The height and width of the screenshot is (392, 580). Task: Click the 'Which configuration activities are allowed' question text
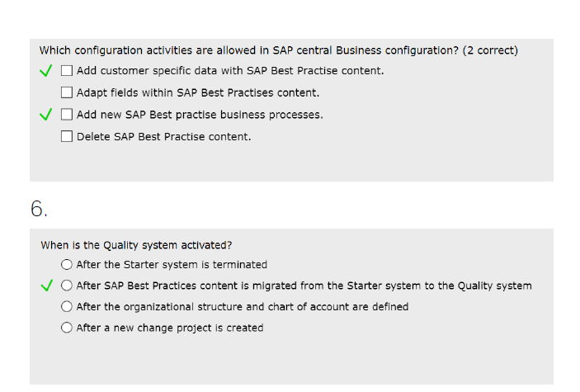279,50
